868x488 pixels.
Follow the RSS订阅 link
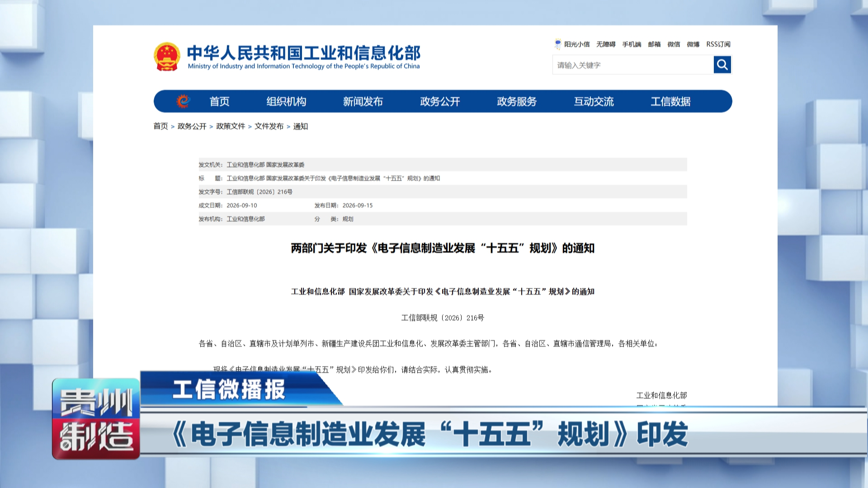[x=718, y=44]
